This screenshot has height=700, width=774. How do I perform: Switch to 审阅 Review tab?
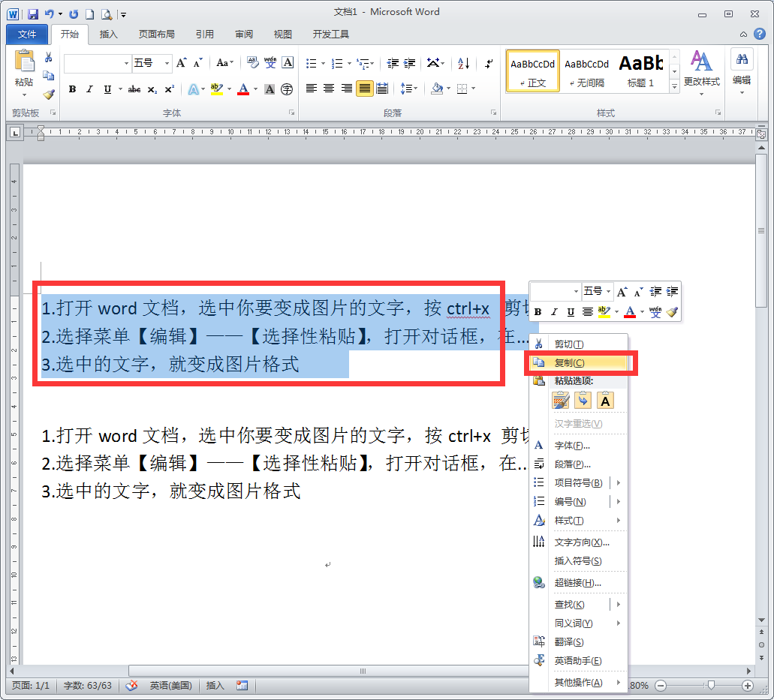(244, 34)
